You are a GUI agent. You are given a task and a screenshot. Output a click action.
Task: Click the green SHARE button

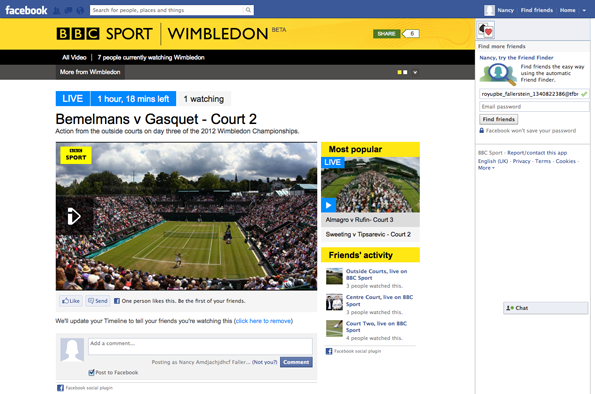[386, 34]
